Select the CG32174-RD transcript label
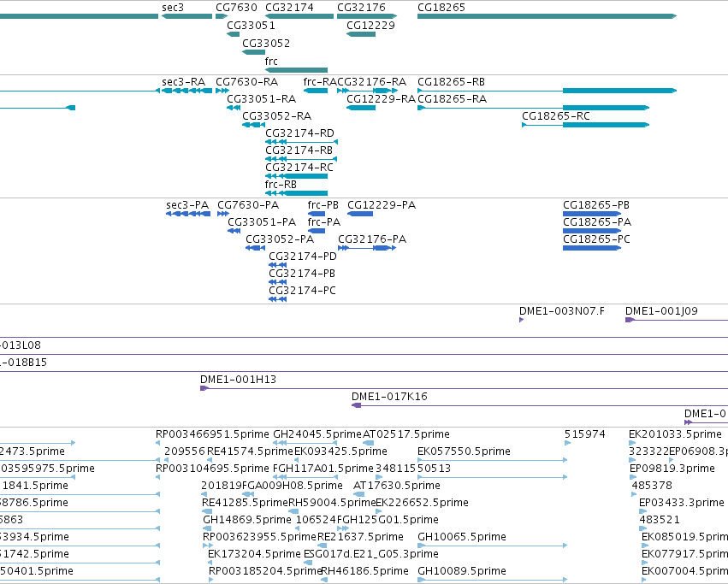Viewport: 728px width, 584px height. click(299, 133)
